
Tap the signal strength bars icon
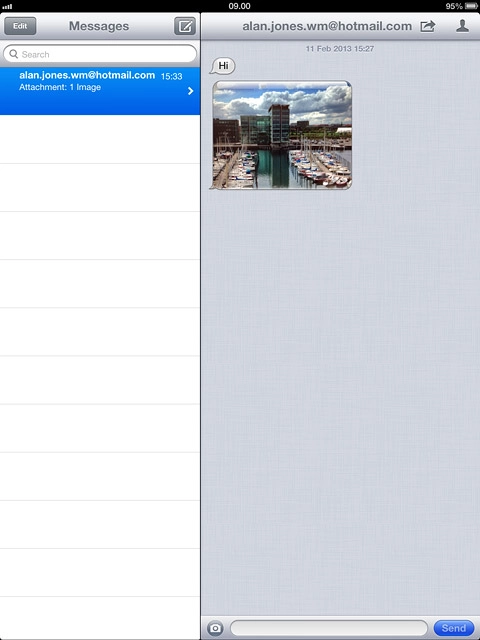7,7
